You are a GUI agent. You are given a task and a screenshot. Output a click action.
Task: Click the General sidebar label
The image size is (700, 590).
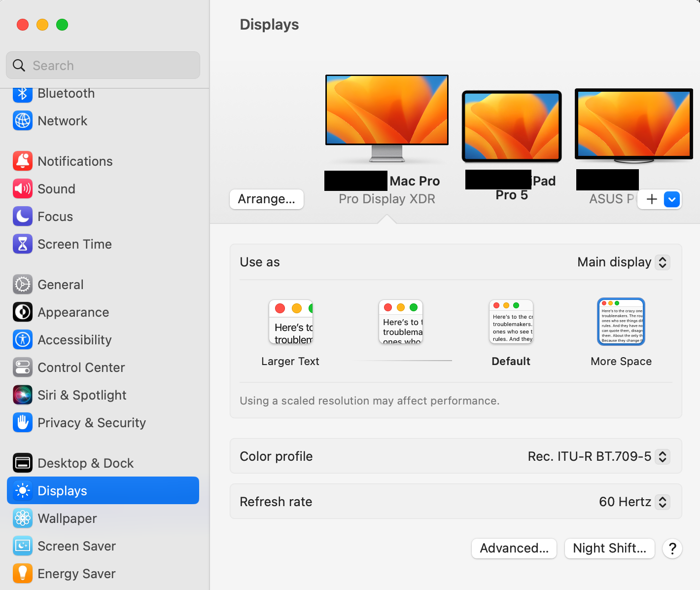click(61, 285)
